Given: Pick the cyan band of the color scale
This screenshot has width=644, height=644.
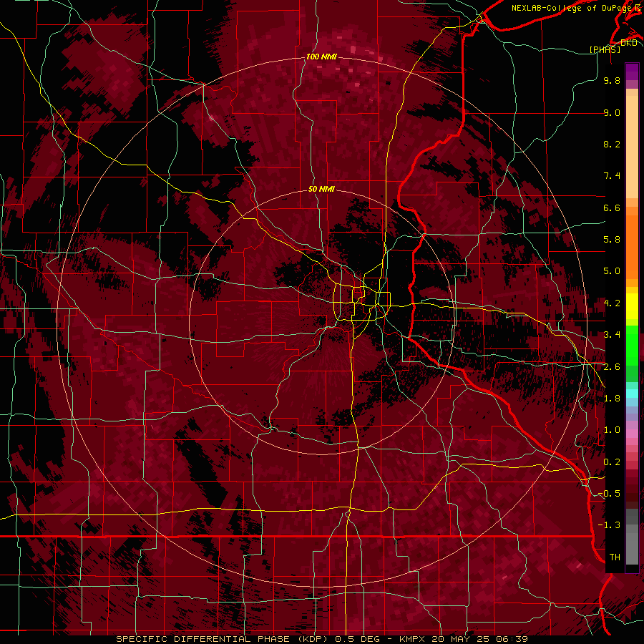Looking at the screenshot, I should [x=632, y=393].
